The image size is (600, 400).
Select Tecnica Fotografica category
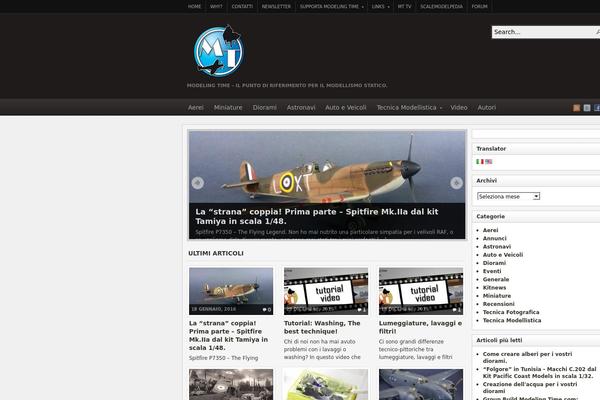[x=511, y=312]
